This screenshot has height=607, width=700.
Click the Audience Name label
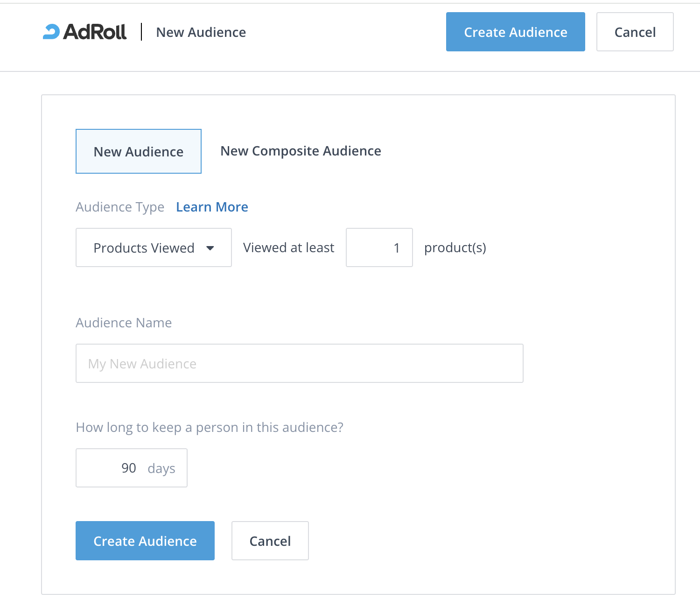click(124, 323)
